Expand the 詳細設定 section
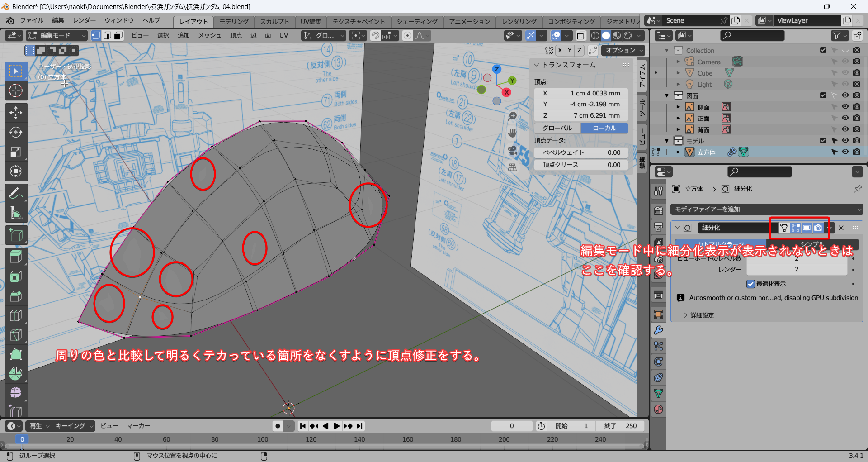The height and width of the screenshot is (462, 868). (702, 315)
